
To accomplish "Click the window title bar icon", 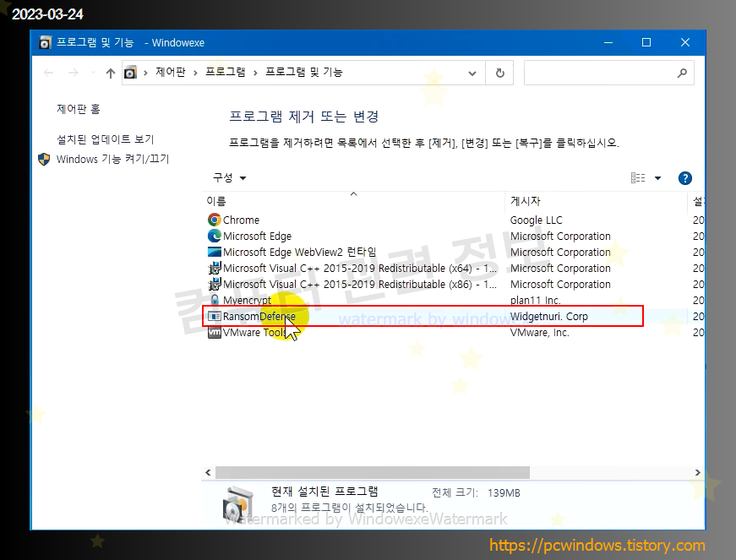I will click(45, 43).
